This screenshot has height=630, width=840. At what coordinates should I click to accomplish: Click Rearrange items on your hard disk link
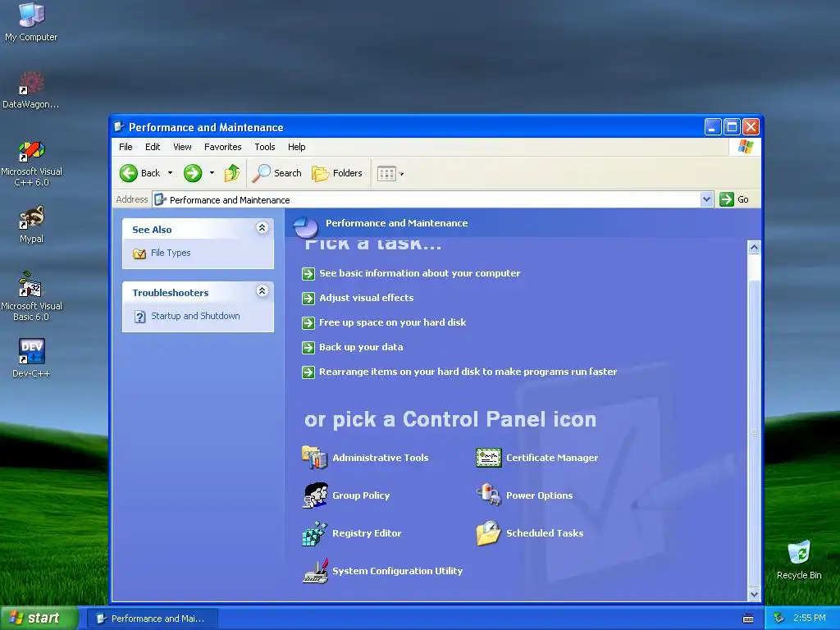(x=468, y=372)
